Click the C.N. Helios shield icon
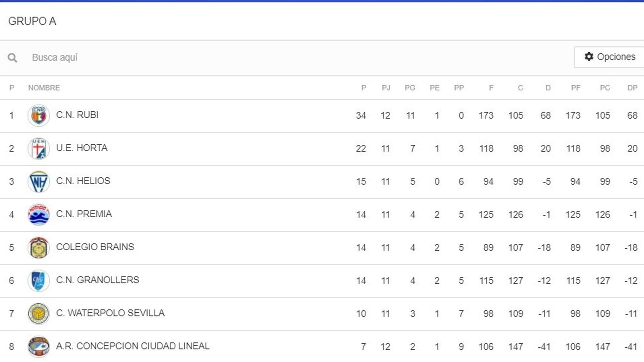Viewport: 644px width, 362px height. click(x=39, y=181)
